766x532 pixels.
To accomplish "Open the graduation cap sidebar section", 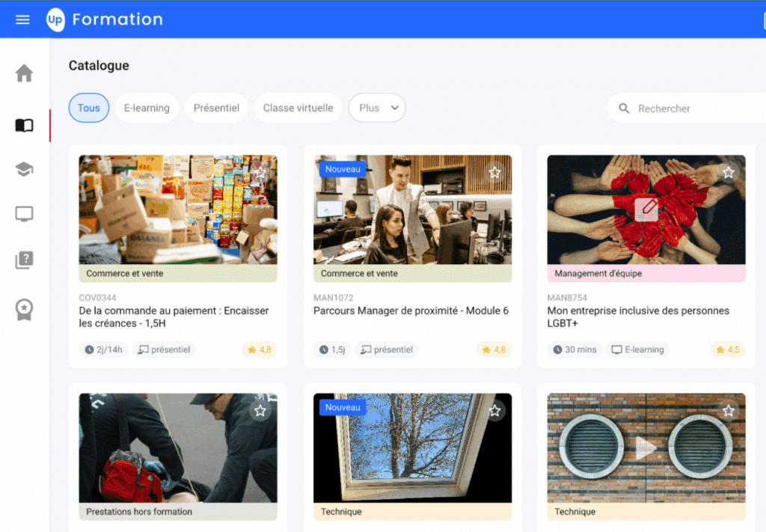I will [24, 170].
